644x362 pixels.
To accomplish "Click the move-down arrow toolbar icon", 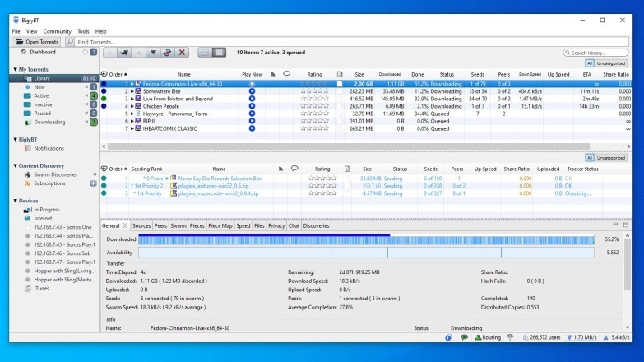I will pos(153,52).
